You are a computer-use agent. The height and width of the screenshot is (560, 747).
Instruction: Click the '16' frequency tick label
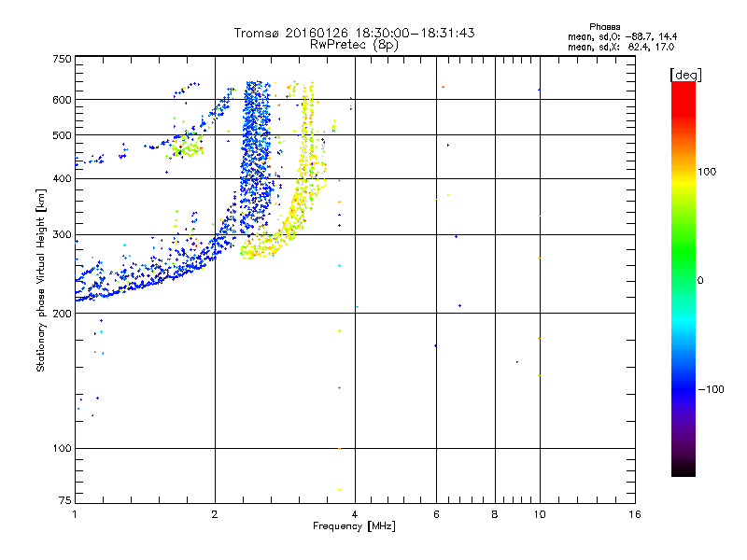[x=635, y=514]
